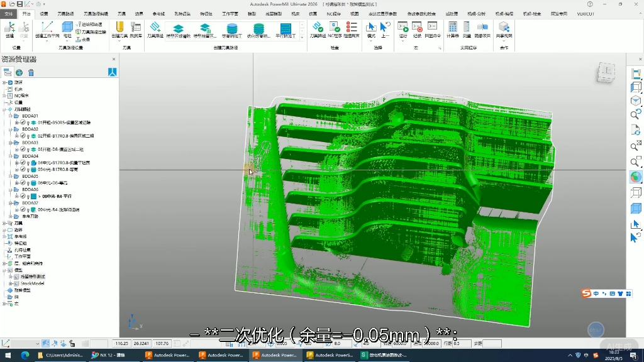The width and height of the screenshot is (644, 362).
Task: Switch to the VERICUT ribbon tab
Action: pyautogui.click(x=586, y=14)
